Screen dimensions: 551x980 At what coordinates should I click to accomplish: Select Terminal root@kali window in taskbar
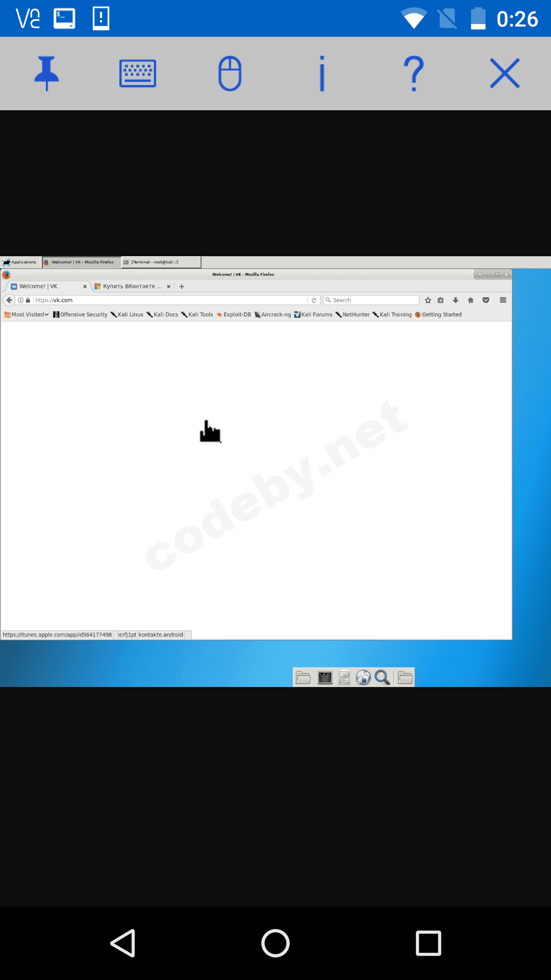tap(161, 262)
